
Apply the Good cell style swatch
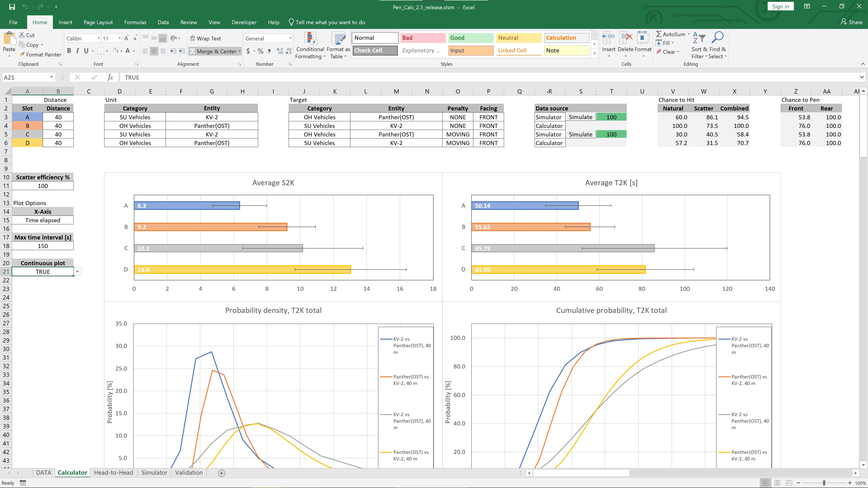pyautogui.click(x=471, y=38)
